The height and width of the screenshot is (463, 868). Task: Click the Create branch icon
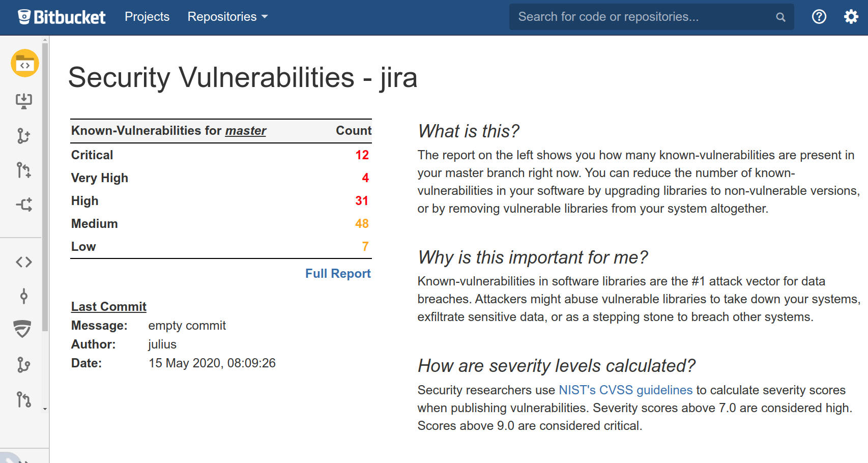[23, 136]
